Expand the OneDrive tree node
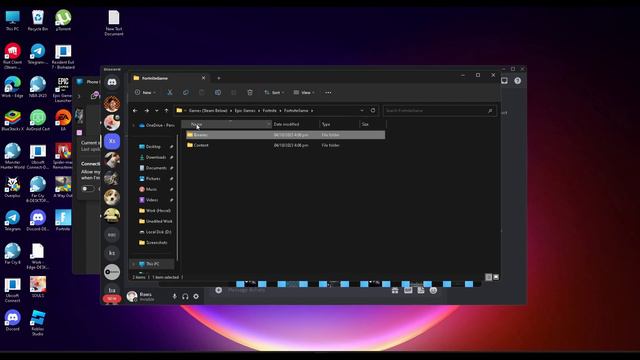This screenshot has height=360, width=640. tap(133, 125)
